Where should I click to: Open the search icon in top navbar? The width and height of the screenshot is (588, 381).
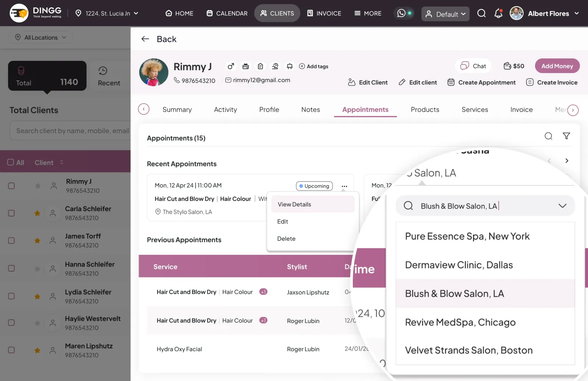[481, 14]
